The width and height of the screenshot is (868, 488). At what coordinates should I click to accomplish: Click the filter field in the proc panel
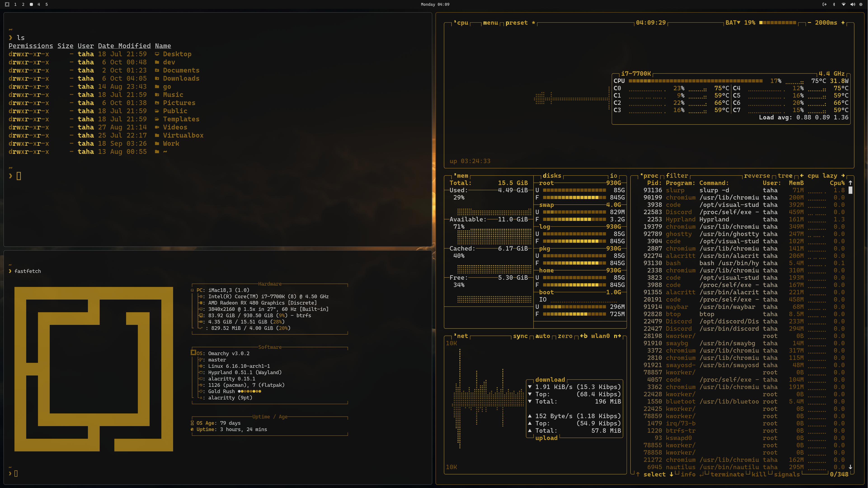pos(677,176)
